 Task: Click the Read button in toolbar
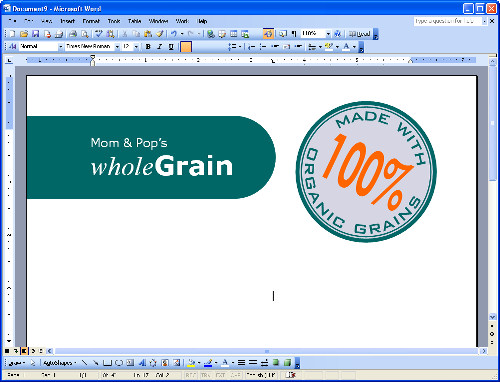pyautogui.click(x=359, y=34)
